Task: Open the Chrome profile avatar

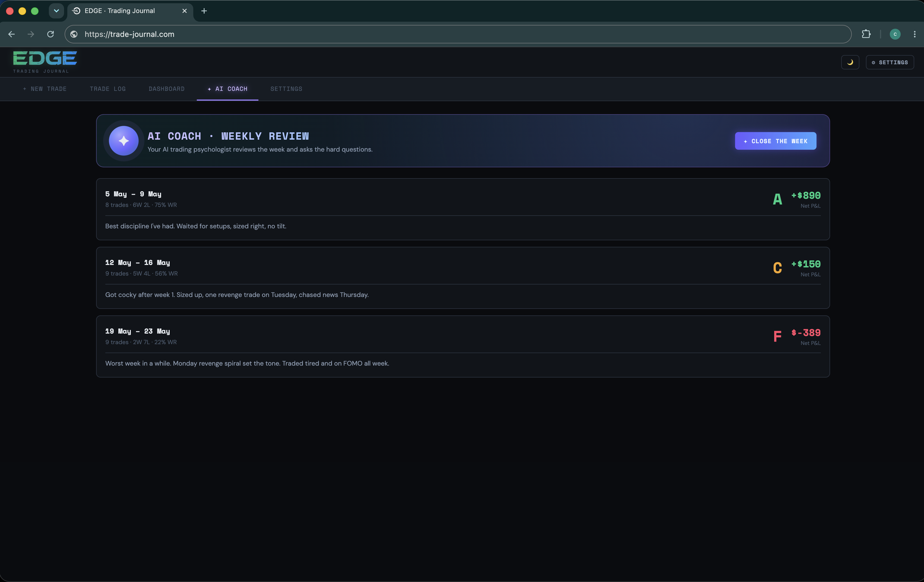Action: tap(895, 34)
